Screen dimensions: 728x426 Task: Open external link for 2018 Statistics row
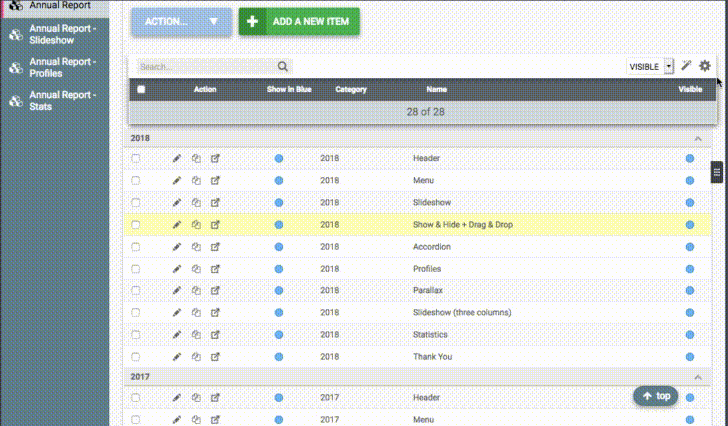[215, 335]
